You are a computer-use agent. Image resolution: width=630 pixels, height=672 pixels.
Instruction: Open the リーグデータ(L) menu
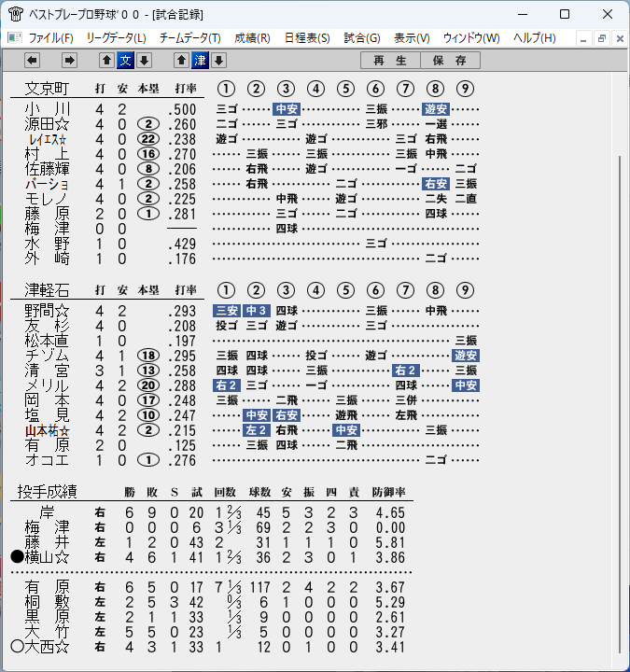pos(116,38)
